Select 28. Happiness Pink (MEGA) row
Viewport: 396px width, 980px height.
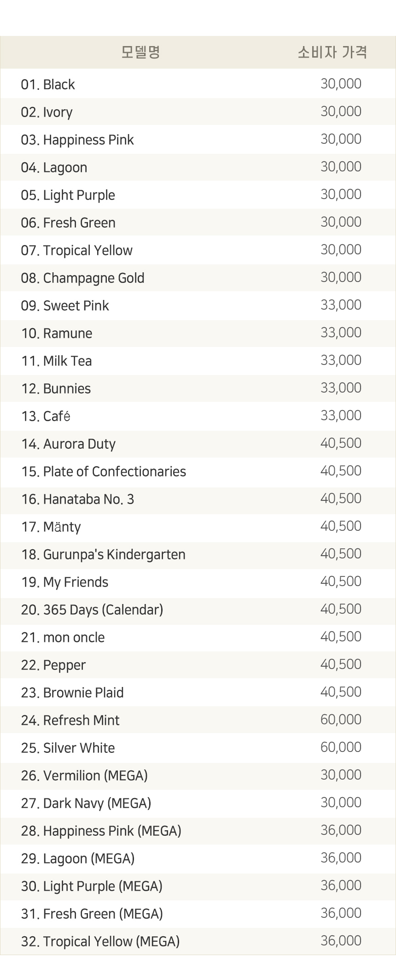click(x=198, y=830)
